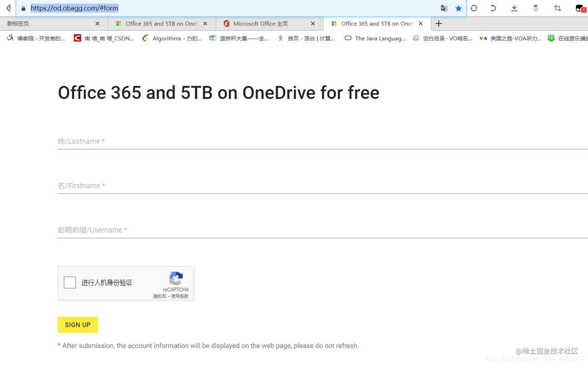Screen dimensions: 588x365
Task: Click the reCAPTCHA logo
Action: (x=176, y=279)
